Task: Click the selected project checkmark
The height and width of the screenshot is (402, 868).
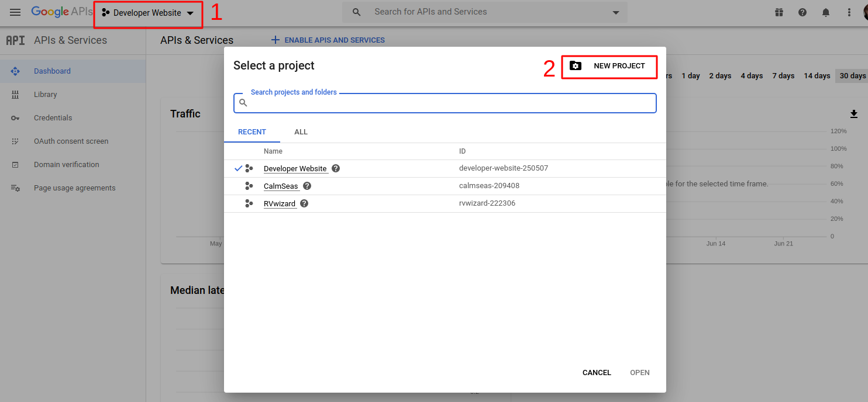Action: click(238, 168)
